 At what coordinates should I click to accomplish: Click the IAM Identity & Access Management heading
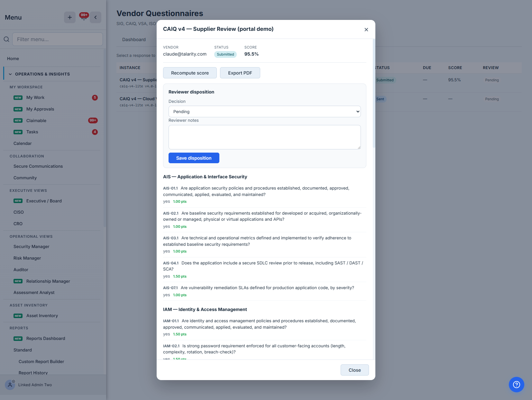point(205,309)
